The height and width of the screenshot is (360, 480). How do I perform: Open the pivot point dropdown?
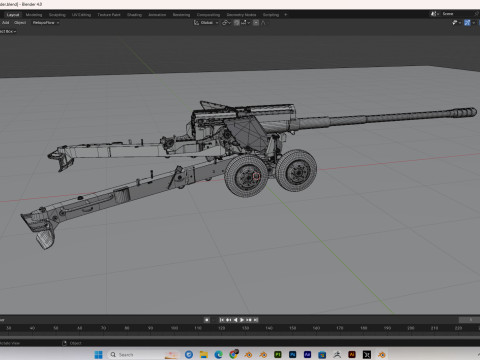point(226,23)
